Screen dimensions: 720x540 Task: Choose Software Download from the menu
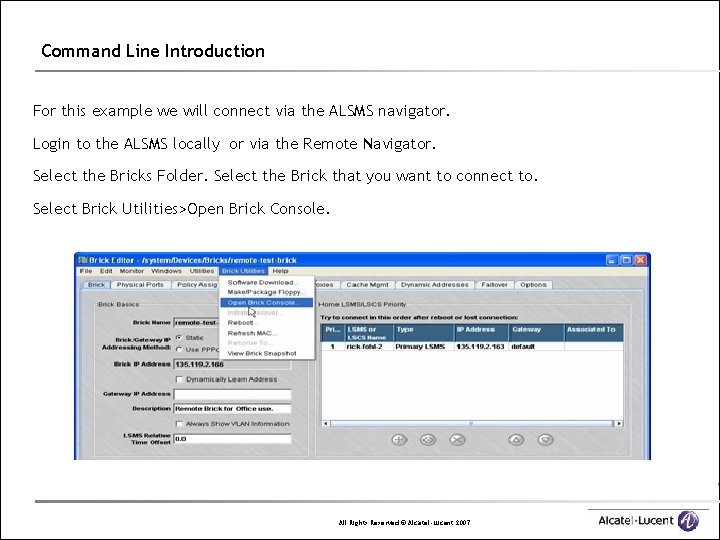[267, 282]
